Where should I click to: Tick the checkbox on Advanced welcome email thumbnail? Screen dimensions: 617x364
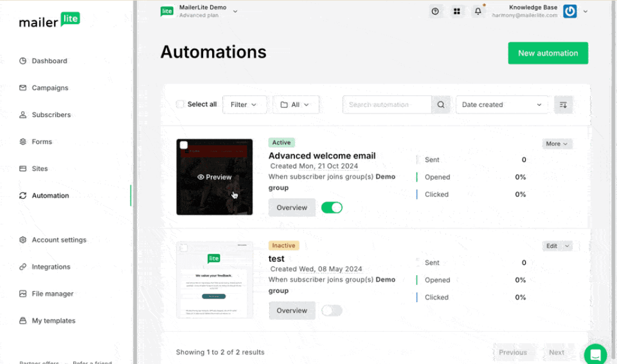point(184,145)
